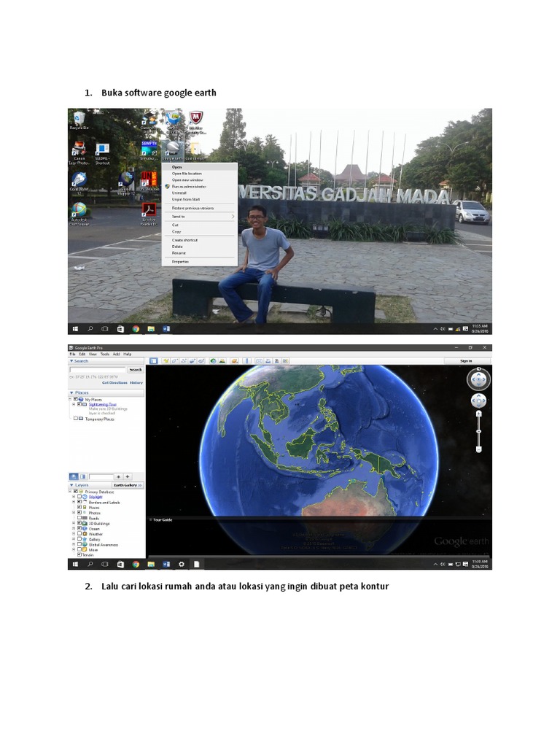This screenshot has height=747, width=560.
Task: Click the zoom slider on the globe view
Action: (478, 432)
